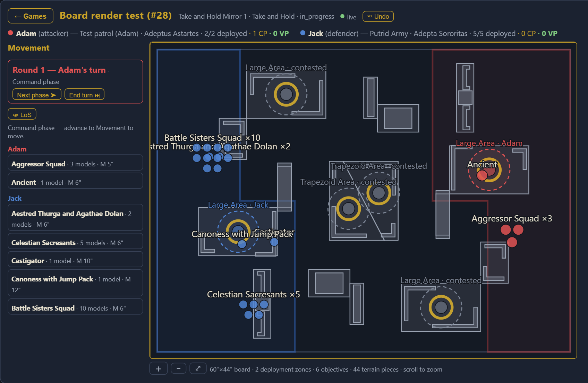Select Ancient unit entry under Adam
Viewport: 588px width, 383px height.
point(75,182)
